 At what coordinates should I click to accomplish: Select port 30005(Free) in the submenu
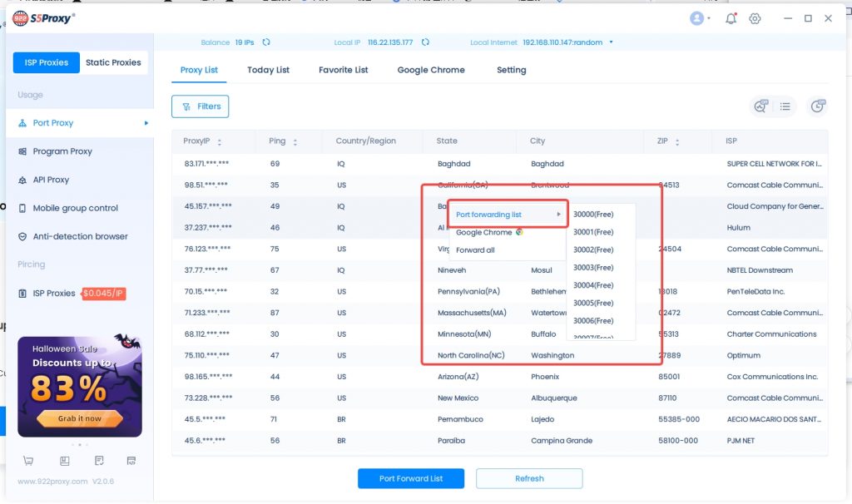[601, 303]
